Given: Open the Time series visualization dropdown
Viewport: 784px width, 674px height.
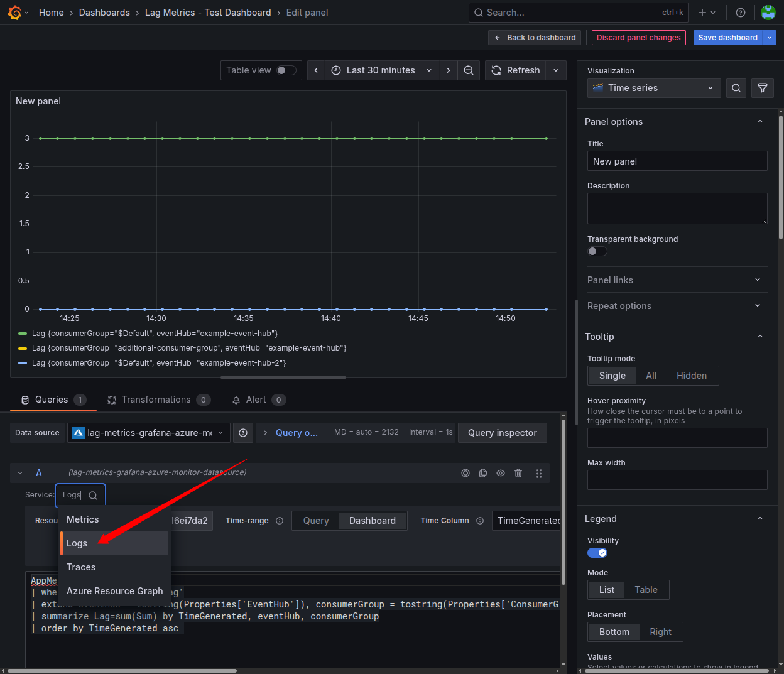Looking at the screenshot, I should coord(654,88).
